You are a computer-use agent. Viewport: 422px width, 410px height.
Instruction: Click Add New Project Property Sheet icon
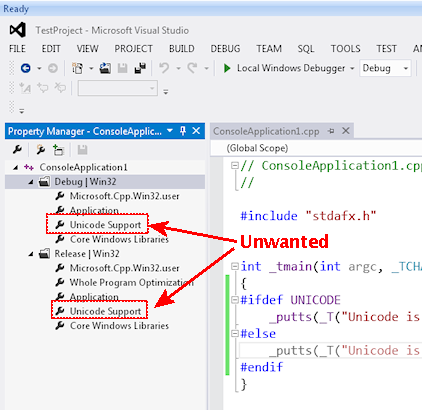tap(41, 150)
